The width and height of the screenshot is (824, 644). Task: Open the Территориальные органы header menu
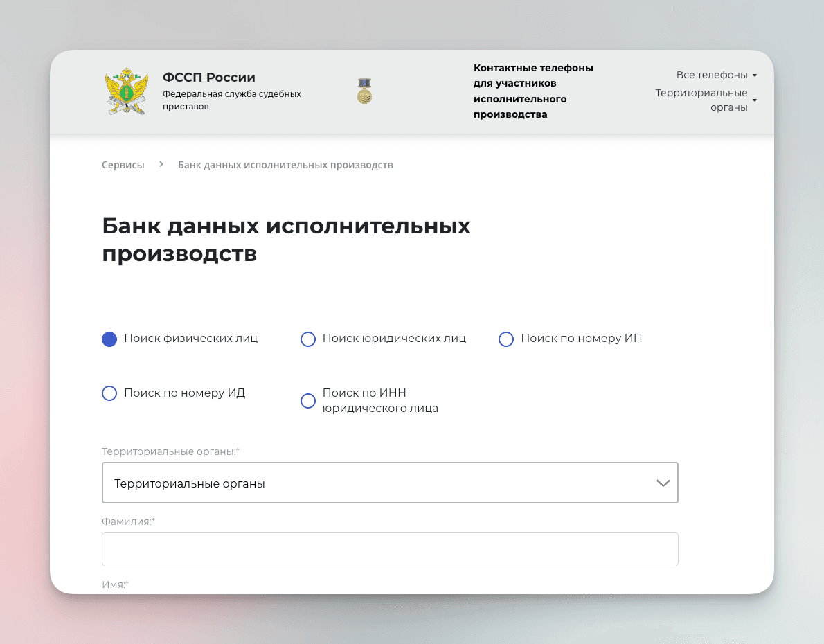(701, 100)
